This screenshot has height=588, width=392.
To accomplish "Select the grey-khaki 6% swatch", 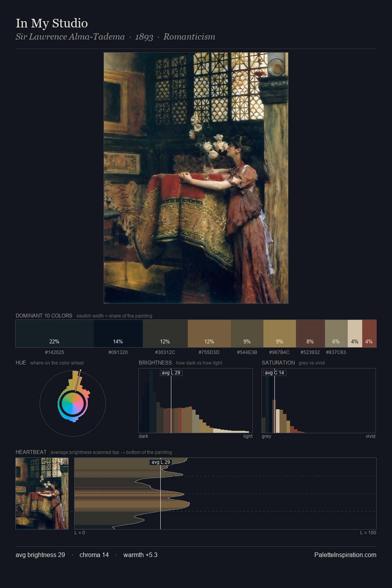I will (336, 334).
